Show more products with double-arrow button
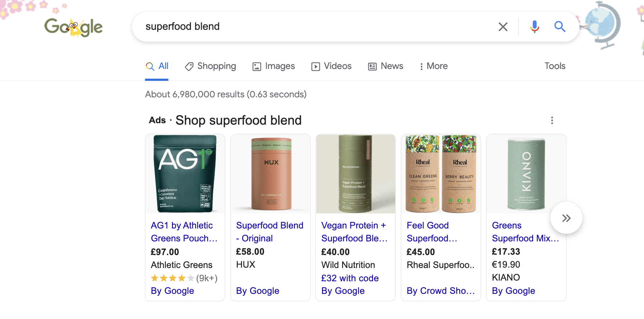 coord(566,218)
